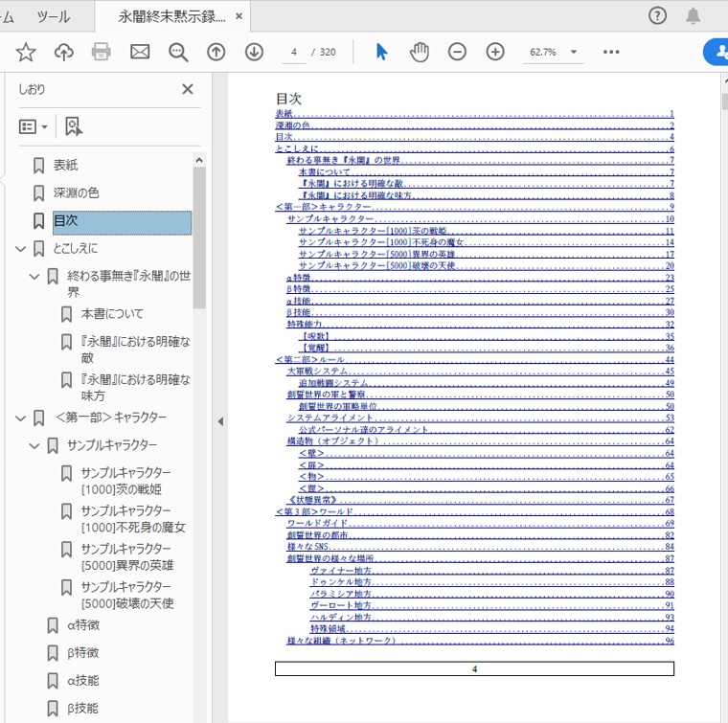Screen dimensions: 728x723
Task: Open the find text magnifier icon
Action: point(178,52)
